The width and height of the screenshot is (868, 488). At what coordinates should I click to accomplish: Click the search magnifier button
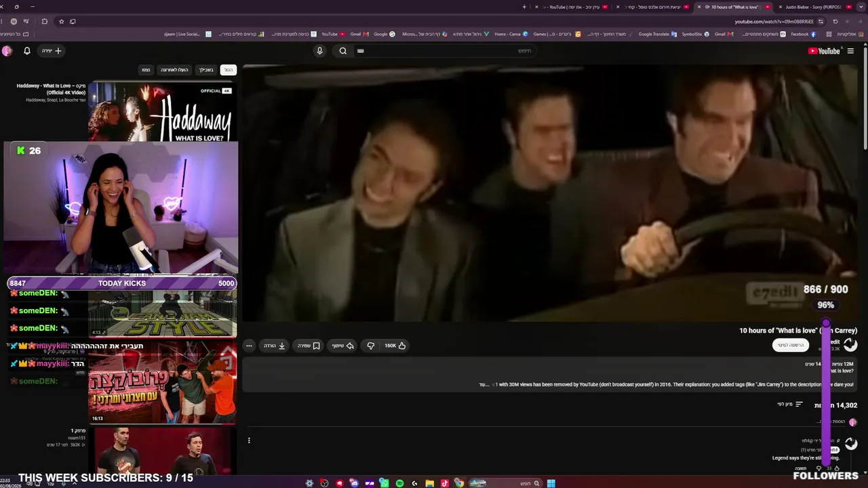coord(343,51)
